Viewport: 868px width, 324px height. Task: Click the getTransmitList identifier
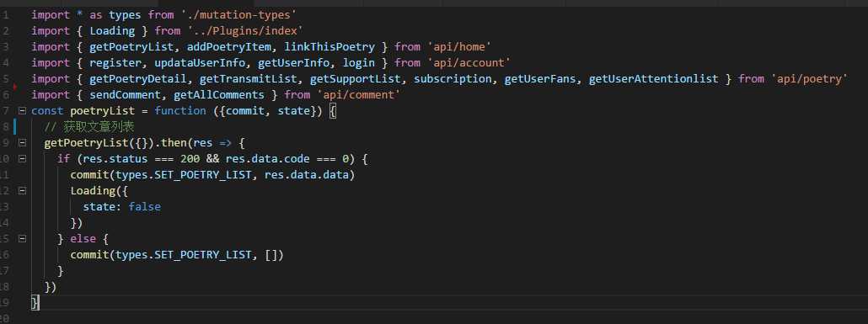[x=248, y=79]
